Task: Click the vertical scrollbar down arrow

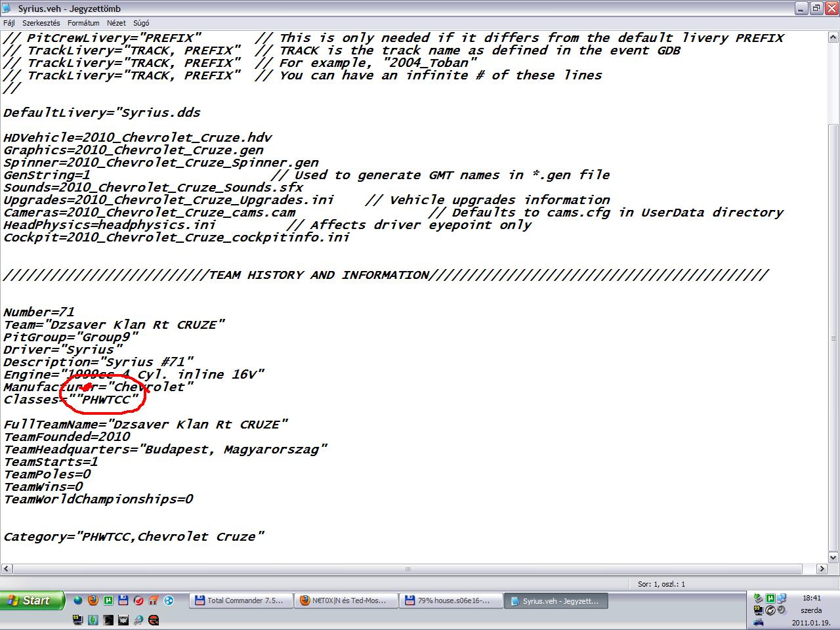Action: click(833, 557)
